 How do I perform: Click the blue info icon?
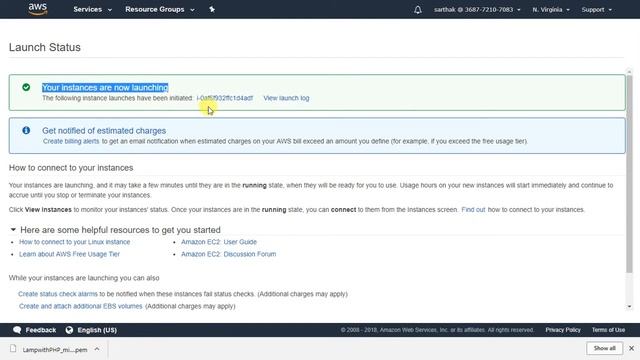26,130
